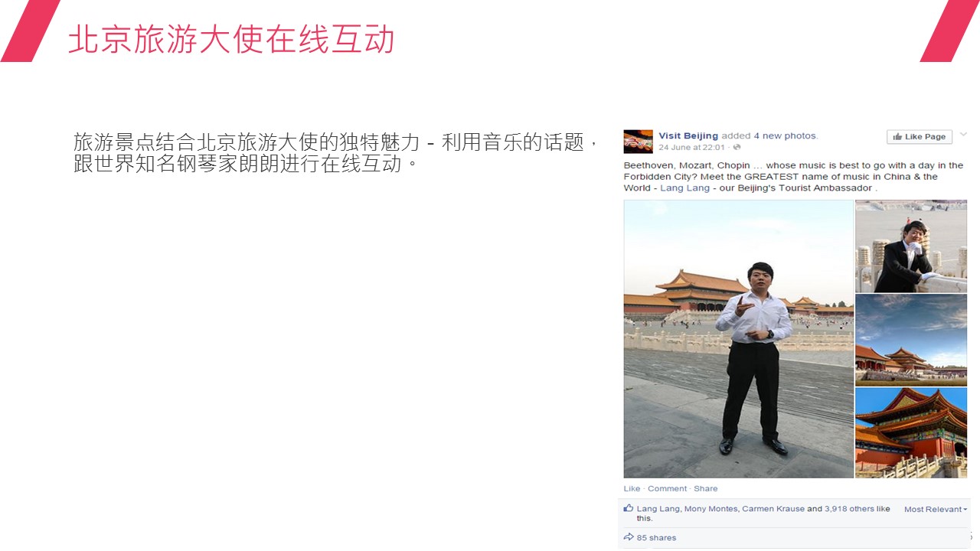Open the large Lang Lang courtyard photo
Image resolution: width=980 pixels, height=551 pixels.
point(738,339)
